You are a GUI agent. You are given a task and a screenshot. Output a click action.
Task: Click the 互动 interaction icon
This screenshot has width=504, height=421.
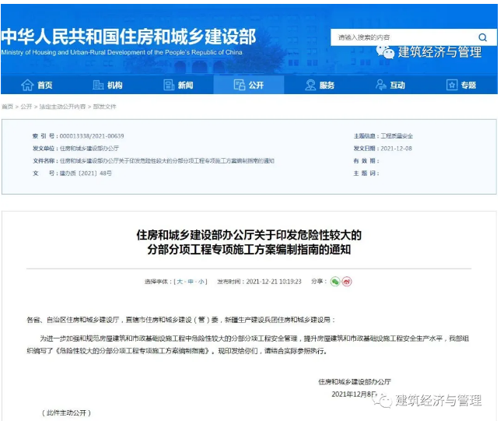(381, 86)
